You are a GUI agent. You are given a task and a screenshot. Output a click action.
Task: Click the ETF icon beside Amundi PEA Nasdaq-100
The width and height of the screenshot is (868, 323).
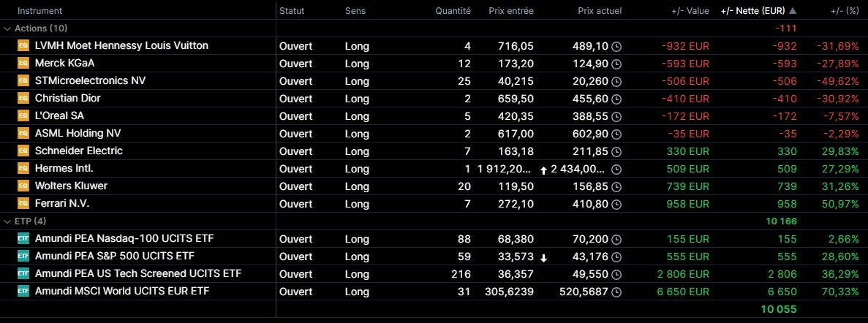coord(23,238)
